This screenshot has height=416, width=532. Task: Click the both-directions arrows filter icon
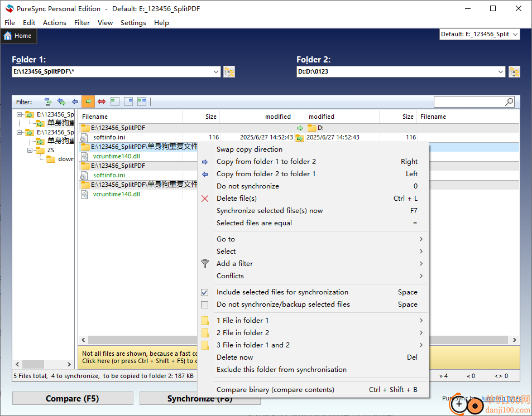(x=61, y=101)
